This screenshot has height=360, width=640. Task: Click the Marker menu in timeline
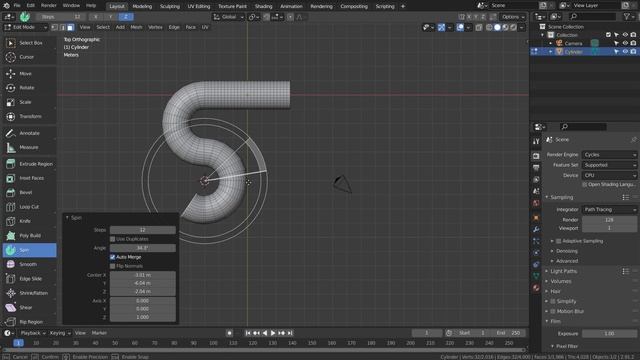point(99,333)
